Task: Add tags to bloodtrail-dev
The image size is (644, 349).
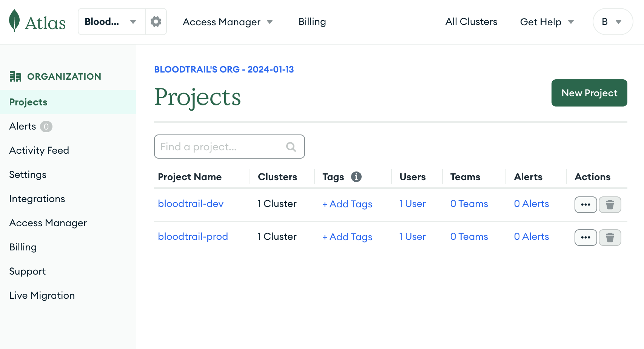Action: 347,204
